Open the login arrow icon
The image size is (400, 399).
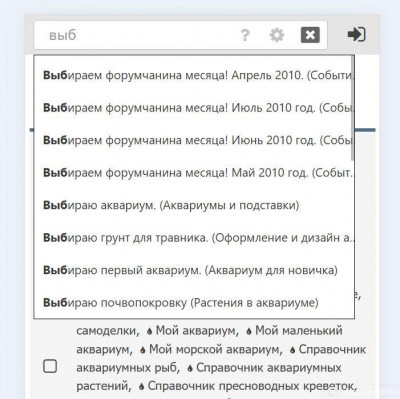[357, 34]
